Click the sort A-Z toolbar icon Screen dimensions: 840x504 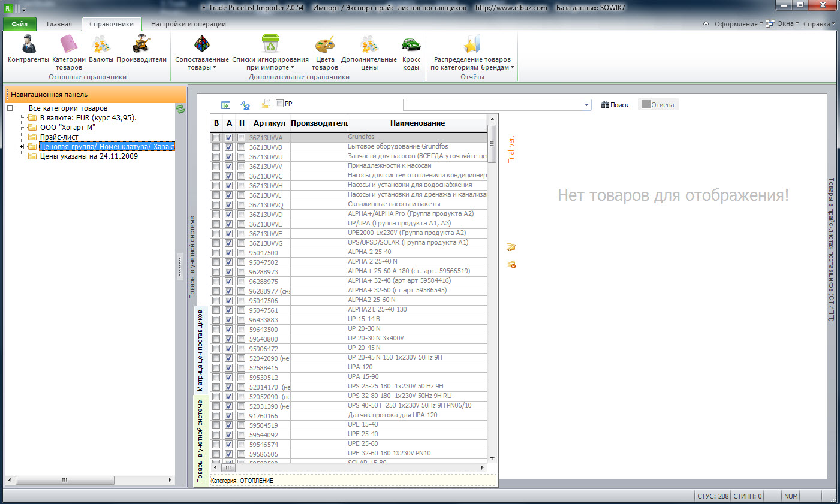245,105
